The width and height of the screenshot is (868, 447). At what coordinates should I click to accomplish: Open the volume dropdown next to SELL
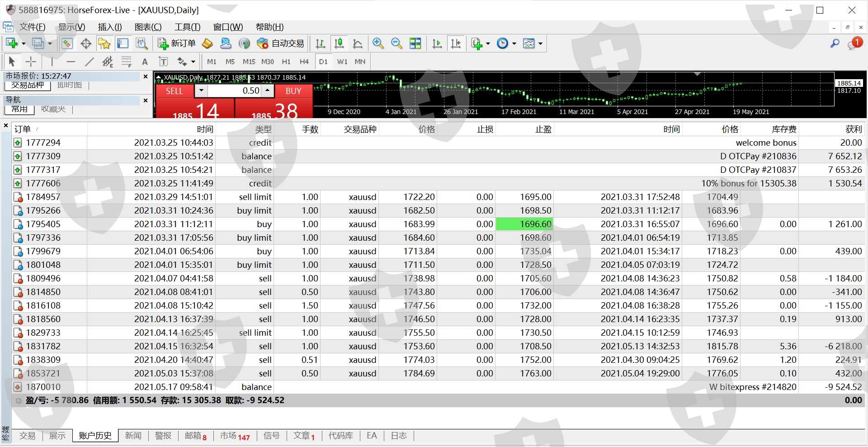click(x=201, y=91)
